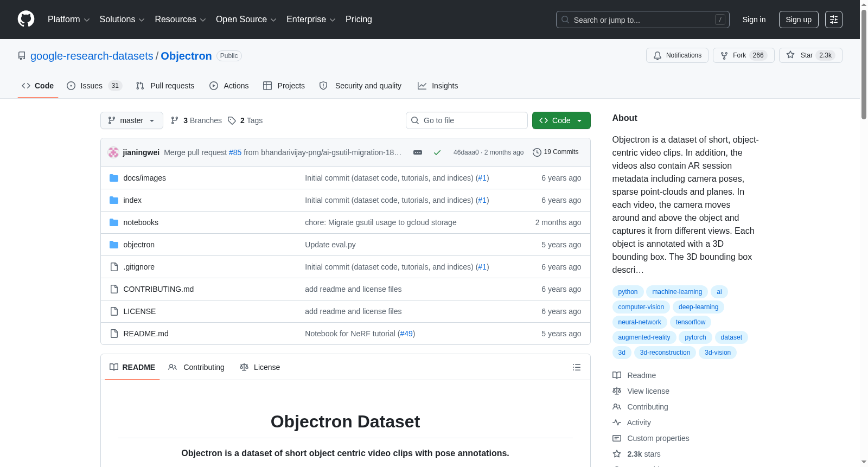The image size is (868, 467).
Task: Open CONTRIBUTING.md file
Action: tap(158, 289)
